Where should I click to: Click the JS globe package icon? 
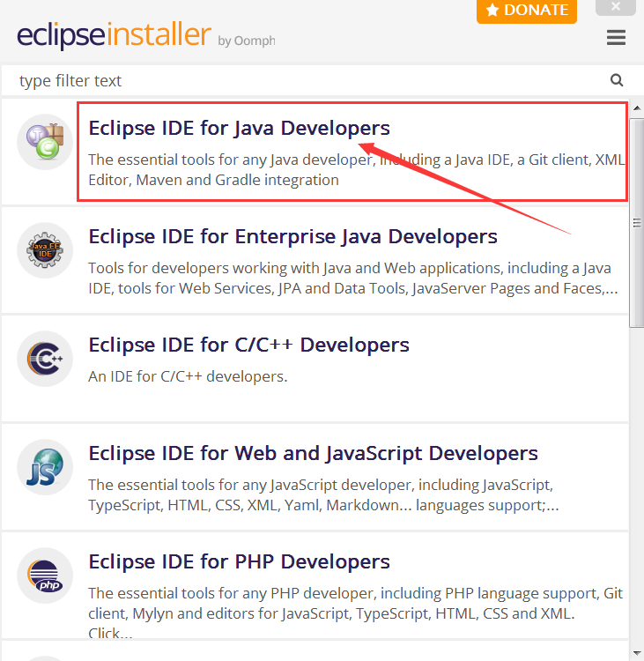[45, 467]
